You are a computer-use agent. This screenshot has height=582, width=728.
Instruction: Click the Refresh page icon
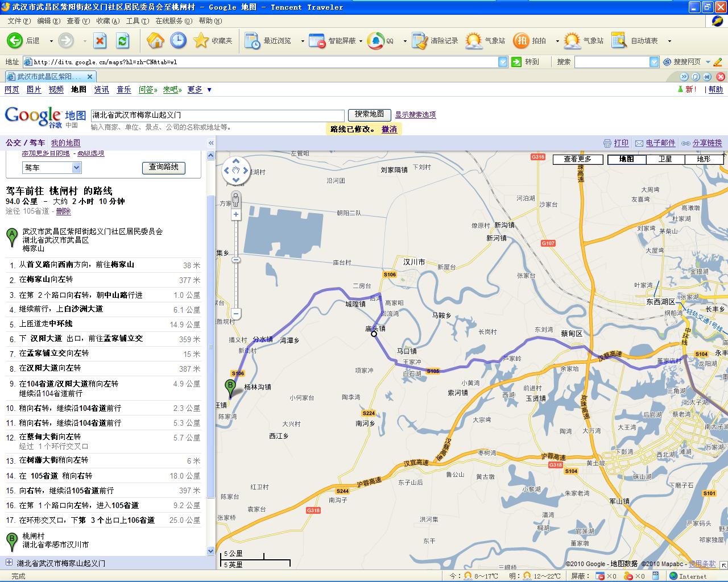coord(122,40)
